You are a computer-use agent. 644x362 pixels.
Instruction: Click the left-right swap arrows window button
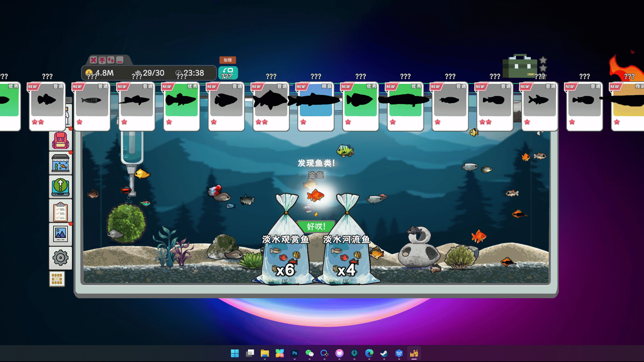click(111, 60)
